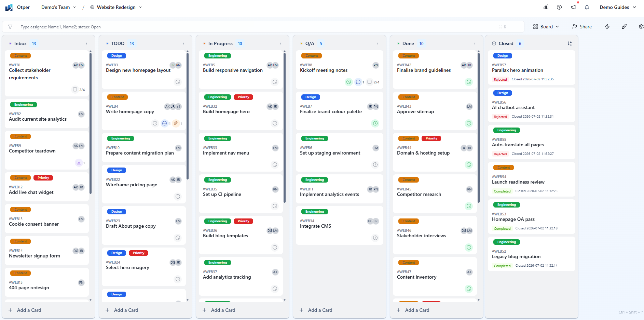This screenshot has height=320, width=644.
Task: Click the Done column scrollbar
Action: [479, 127]
